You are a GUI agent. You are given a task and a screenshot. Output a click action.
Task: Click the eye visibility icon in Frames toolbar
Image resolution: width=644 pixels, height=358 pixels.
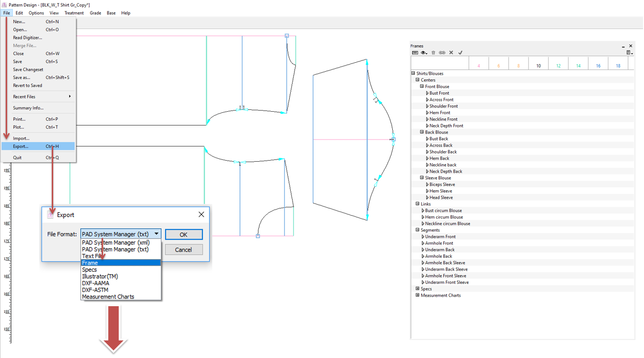(x=424, y=53)
